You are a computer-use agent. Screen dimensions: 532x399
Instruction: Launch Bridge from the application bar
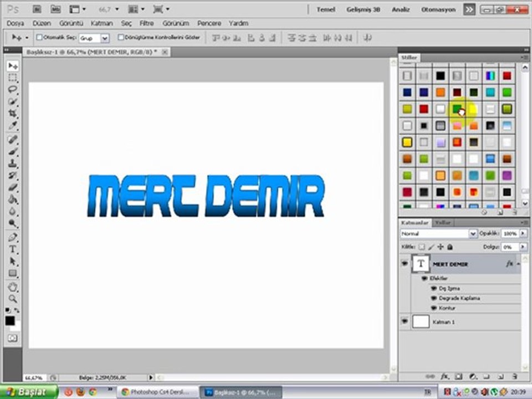click(x=37, y=9)
